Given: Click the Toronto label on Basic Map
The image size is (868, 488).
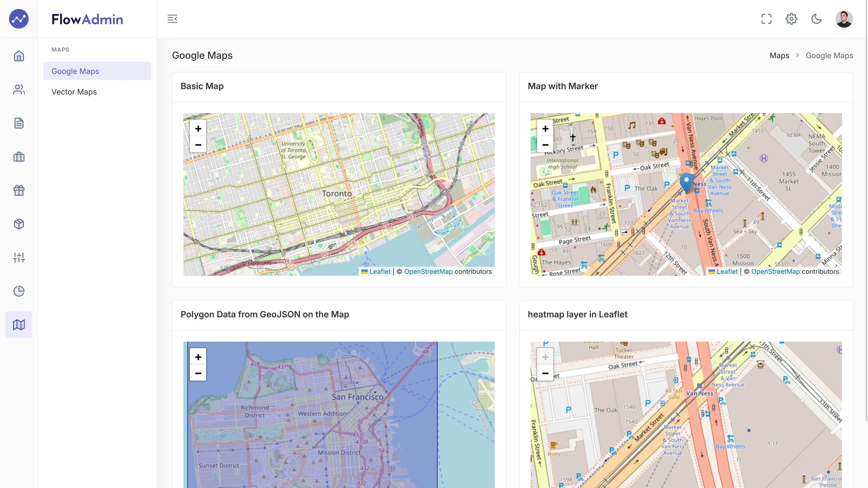Looking at the screenshot, I should click(337, 193).
